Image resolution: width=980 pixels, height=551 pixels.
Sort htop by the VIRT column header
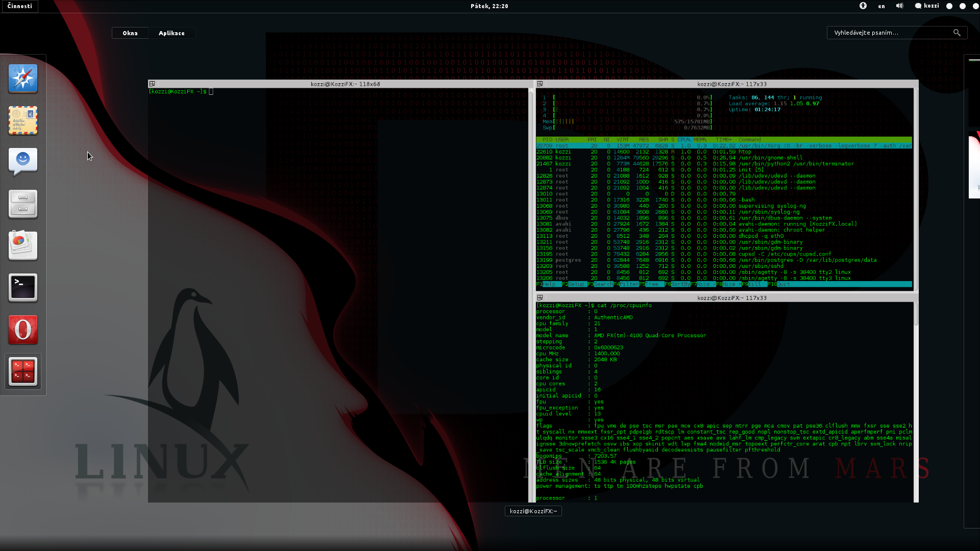(623, 140)
